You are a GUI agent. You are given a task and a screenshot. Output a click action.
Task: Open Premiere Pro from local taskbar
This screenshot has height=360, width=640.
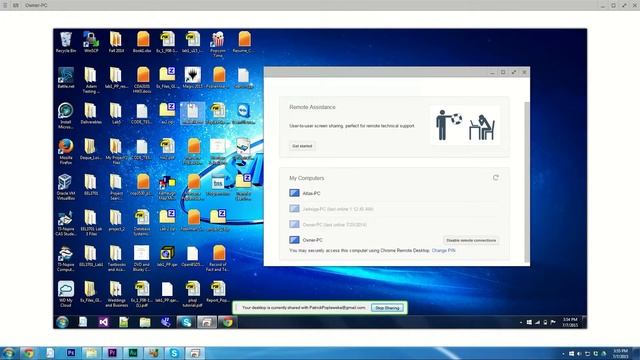click(112, 353)
